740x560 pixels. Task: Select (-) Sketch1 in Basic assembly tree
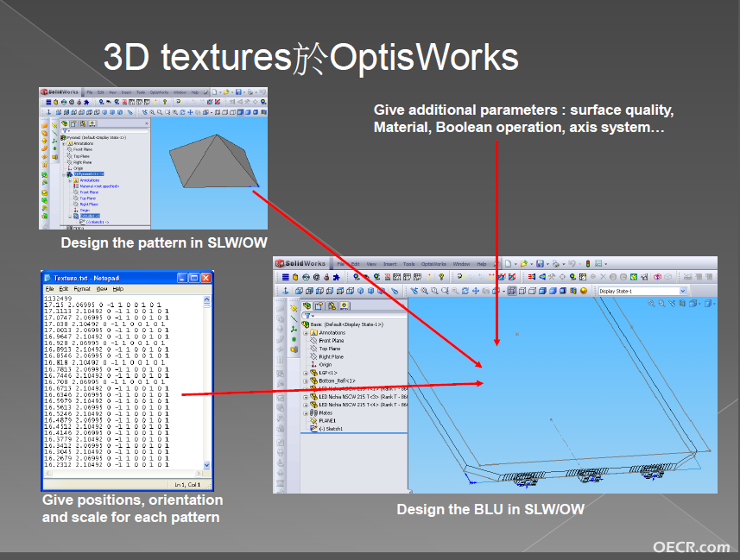coord(326,429)
